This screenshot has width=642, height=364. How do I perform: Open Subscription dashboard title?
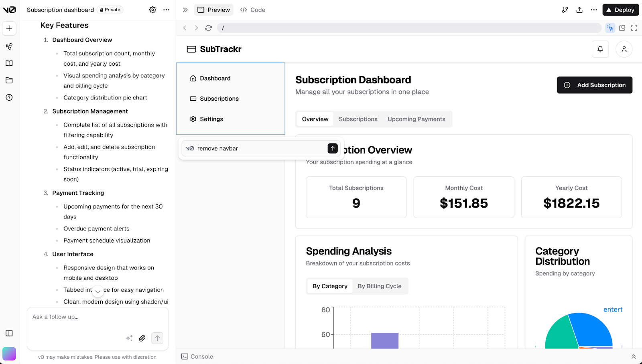(60, 10)
